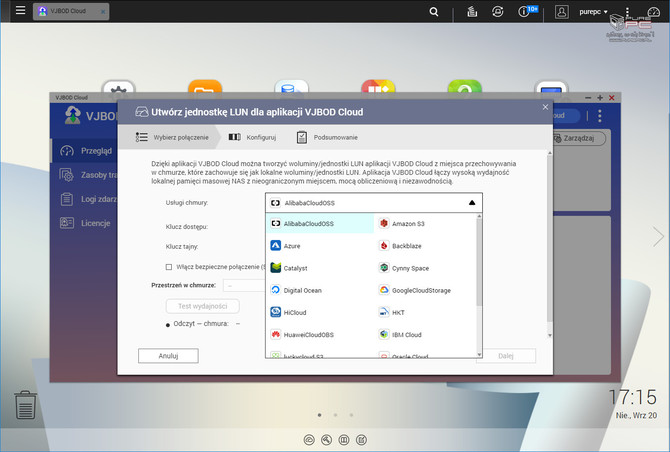
Task: Click the Podsumowanie wizard step
Action: (x=327, y=137)
